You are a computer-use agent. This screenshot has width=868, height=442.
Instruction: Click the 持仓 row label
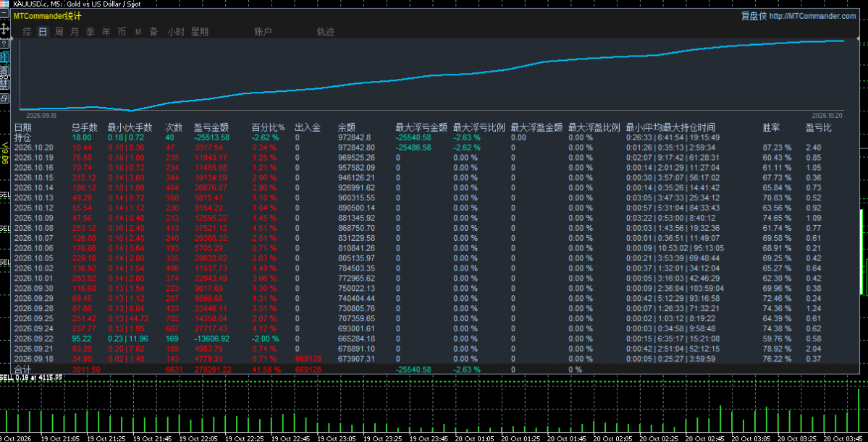tap(23, 137)
